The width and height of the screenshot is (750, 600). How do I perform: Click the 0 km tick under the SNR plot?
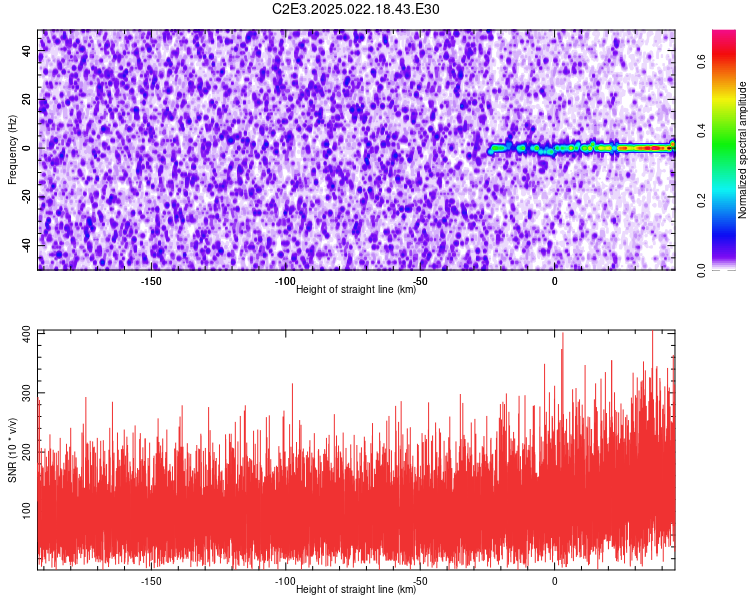[554, 581]
